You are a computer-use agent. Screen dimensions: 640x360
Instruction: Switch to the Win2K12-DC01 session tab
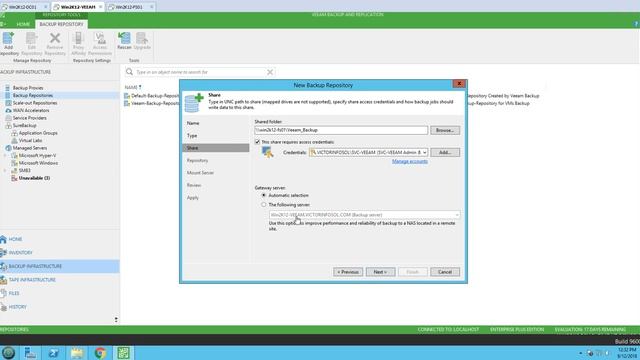(x=24, y=7)
